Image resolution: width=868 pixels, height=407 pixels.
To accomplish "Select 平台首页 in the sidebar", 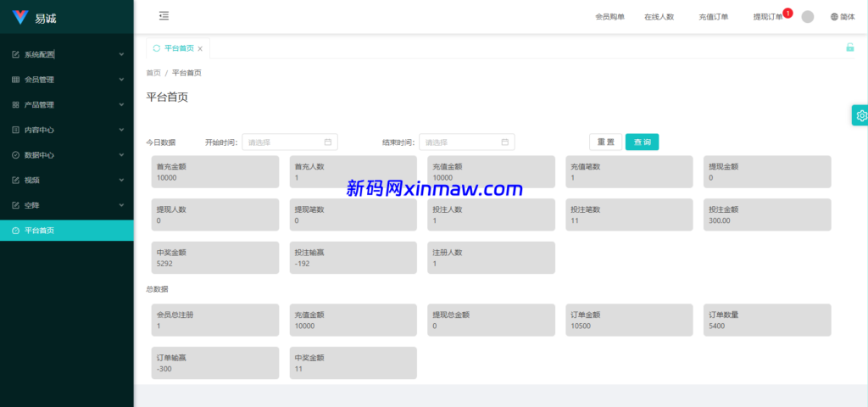I will tap(66, 231).
